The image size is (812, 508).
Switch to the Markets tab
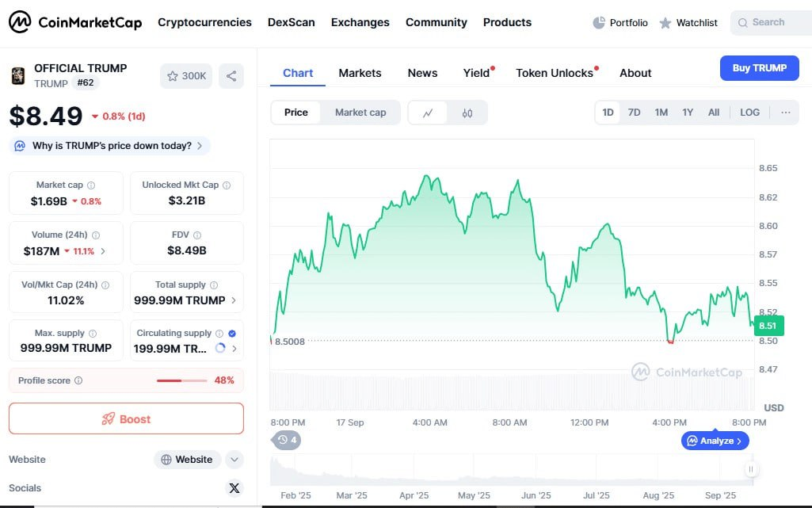pyautogui.click(x=360, y=73)
